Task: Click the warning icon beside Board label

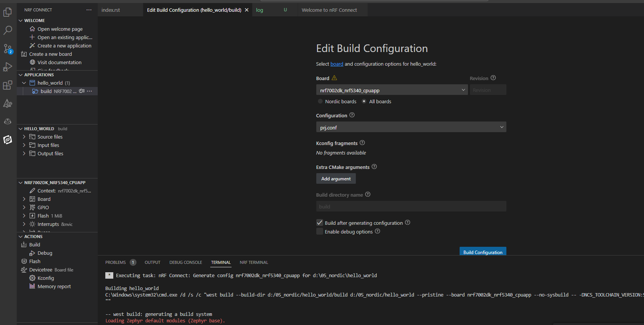Action: [334, 78]
